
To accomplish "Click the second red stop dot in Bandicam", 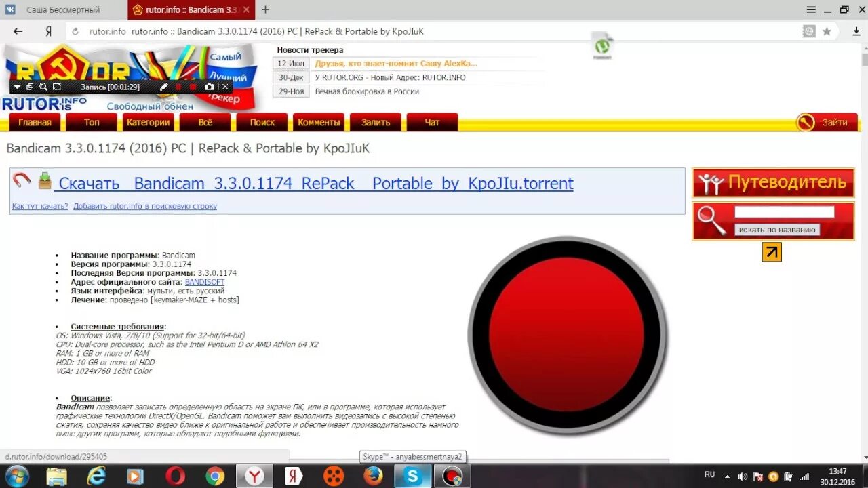I will (193, 87).
